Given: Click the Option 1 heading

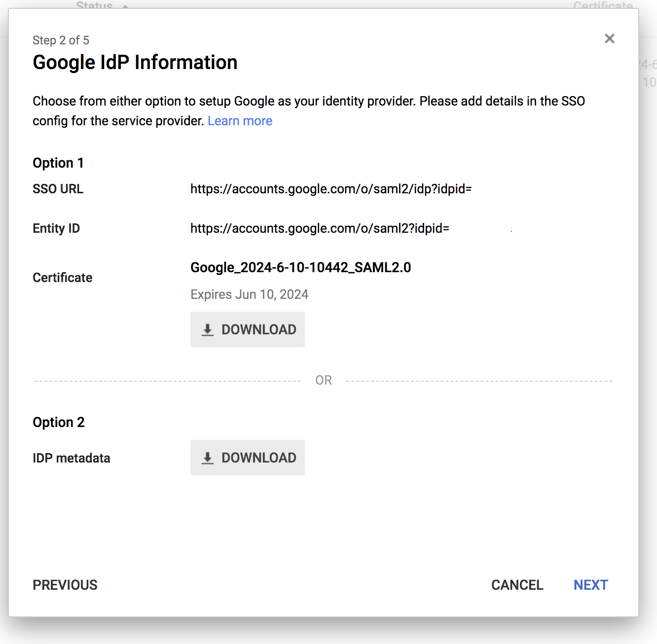Looking at the screenshot, I should [x=58, y=163].
